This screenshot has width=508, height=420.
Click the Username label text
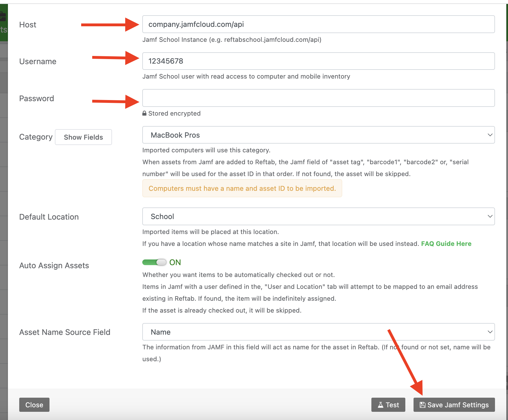tap(38, 62)
